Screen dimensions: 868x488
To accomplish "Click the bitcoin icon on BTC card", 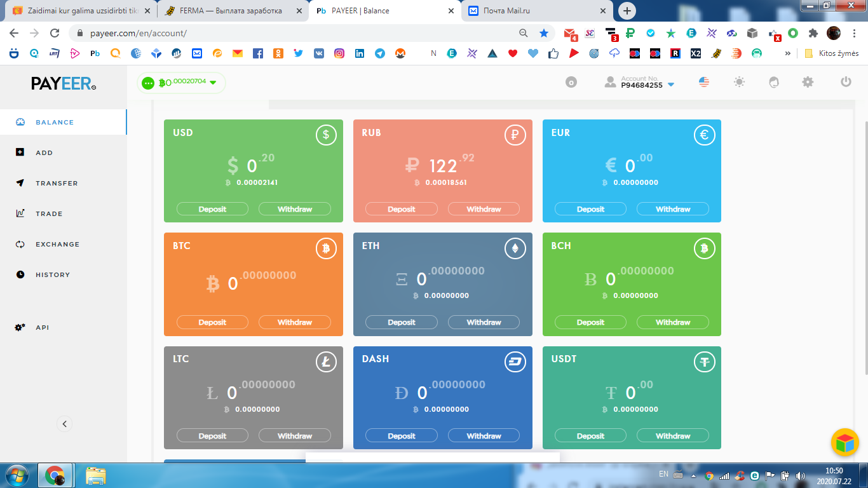I will pos(326,248).
